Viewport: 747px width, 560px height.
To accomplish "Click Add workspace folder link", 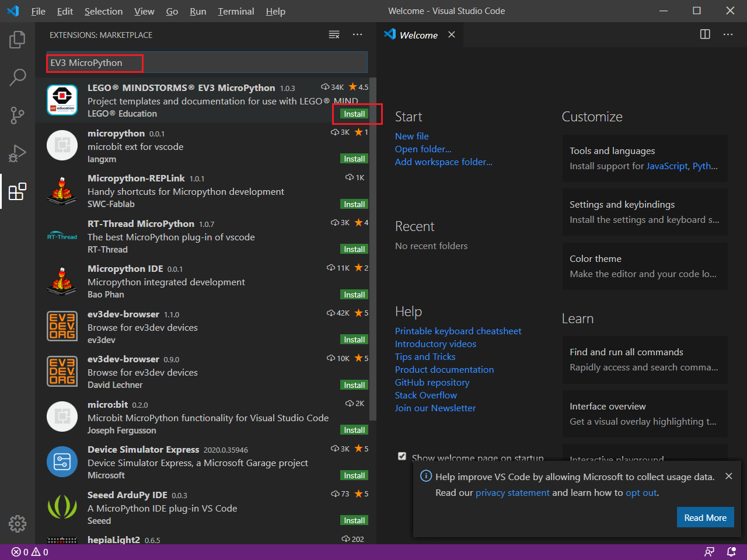I will [x=444, y=162].
